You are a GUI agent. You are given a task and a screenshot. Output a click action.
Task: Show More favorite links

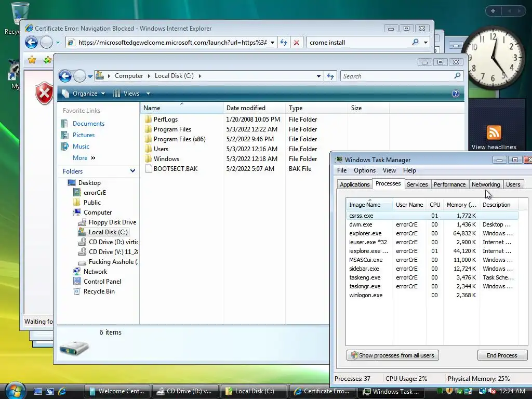click(84, 158)
